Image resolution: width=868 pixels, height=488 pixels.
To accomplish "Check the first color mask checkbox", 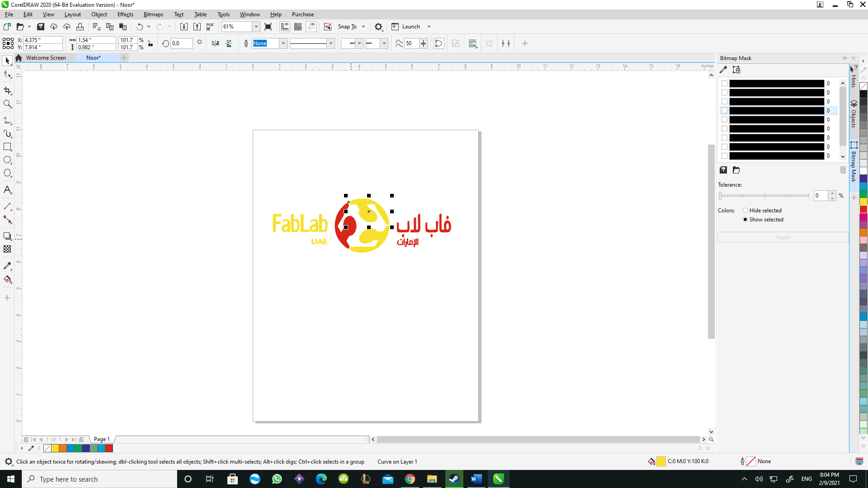I will point(724,84).
